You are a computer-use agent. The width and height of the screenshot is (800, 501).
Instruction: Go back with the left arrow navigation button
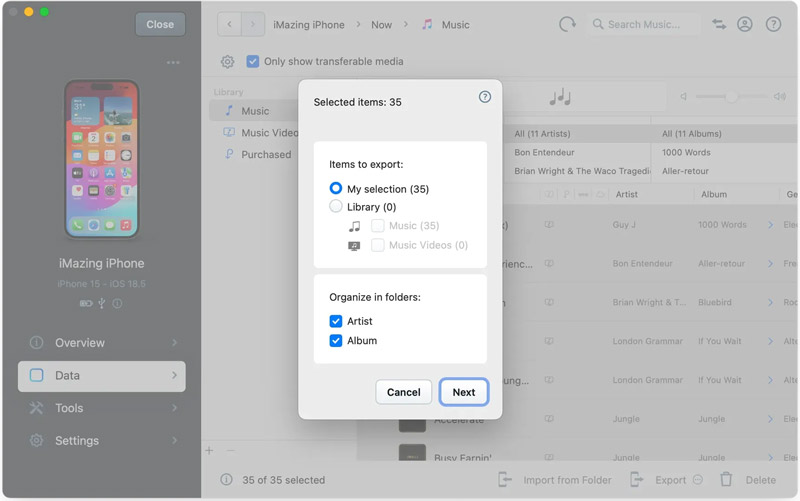click(230, 24)
